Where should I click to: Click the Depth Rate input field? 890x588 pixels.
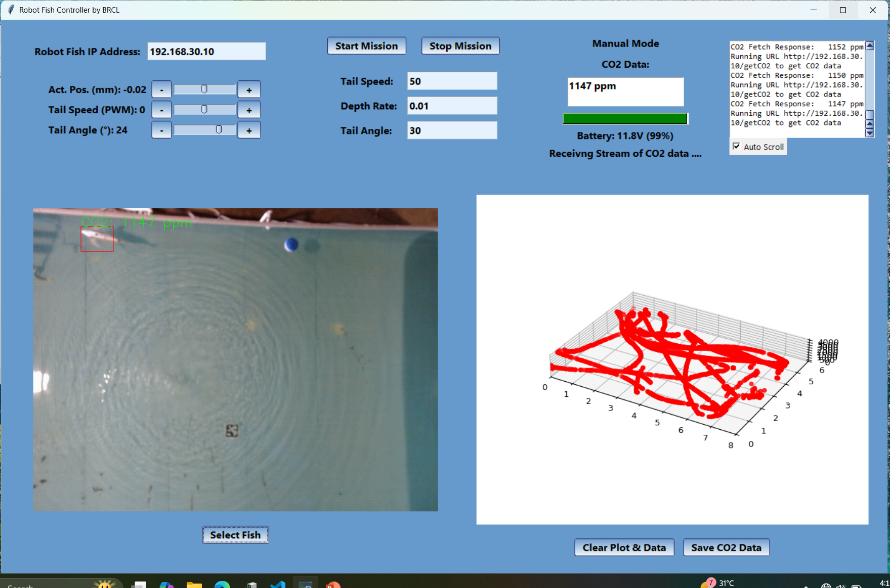coord(452,106)
